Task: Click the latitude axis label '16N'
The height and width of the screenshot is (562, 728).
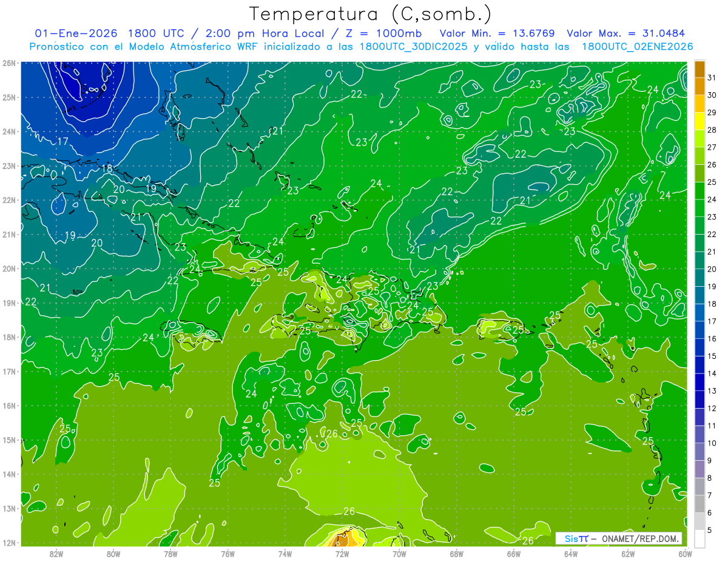Action: tap(9, 406)
